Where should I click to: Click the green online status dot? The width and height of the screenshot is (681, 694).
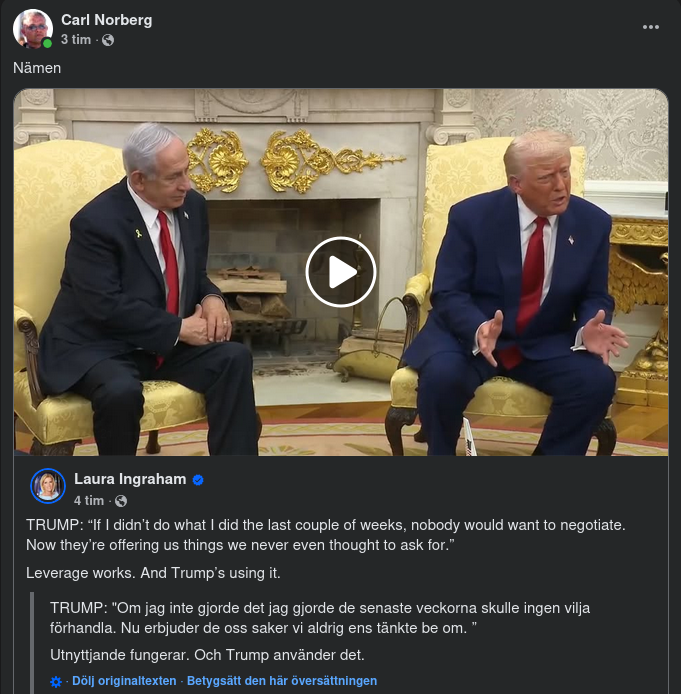tap(47, 43)
